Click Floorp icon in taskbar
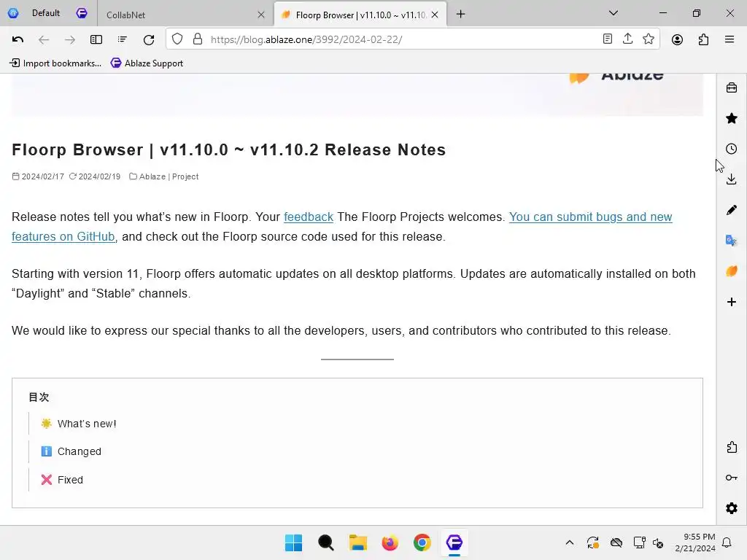Image resolution: width=747 pixels, height=560 pixels. point(454,542)
